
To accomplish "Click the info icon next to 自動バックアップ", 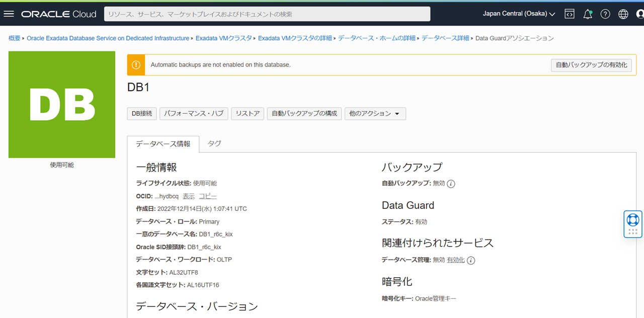I will 451,184.
